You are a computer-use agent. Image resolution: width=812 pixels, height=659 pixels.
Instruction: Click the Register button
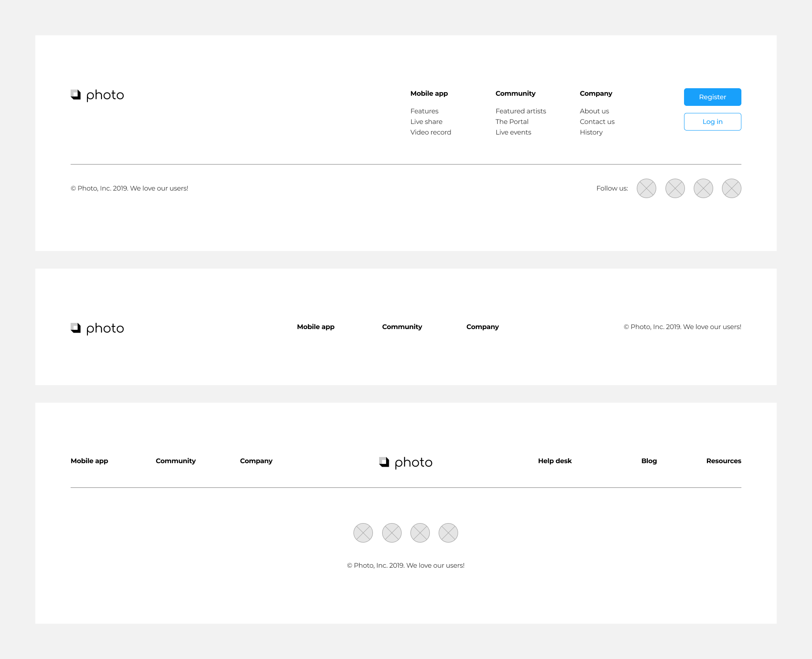pyautogui.click(x=712, y=97)
